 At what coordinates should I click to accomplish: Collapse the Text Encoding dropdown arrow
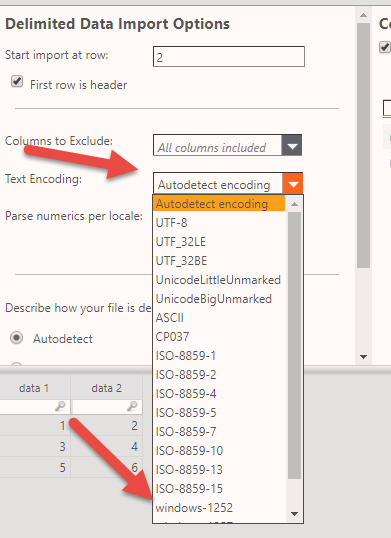(x=293, y=184)
